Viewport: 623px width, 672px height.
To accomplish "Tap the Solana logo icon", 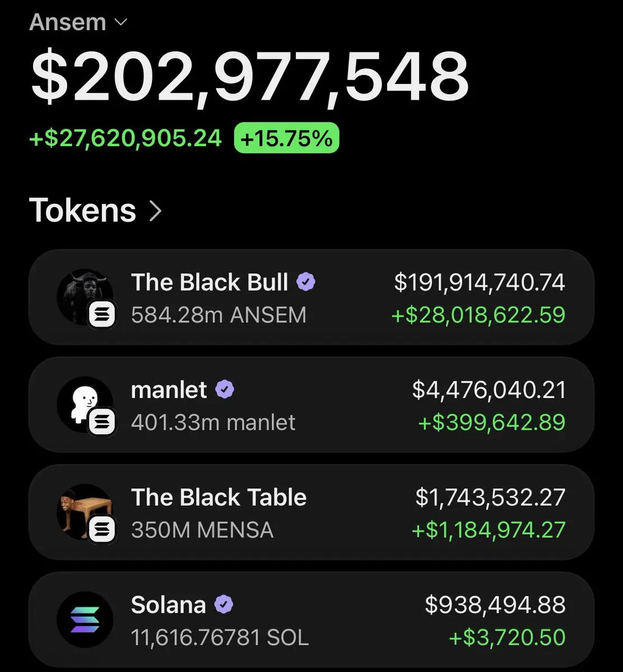I will (x=85, y=620).
